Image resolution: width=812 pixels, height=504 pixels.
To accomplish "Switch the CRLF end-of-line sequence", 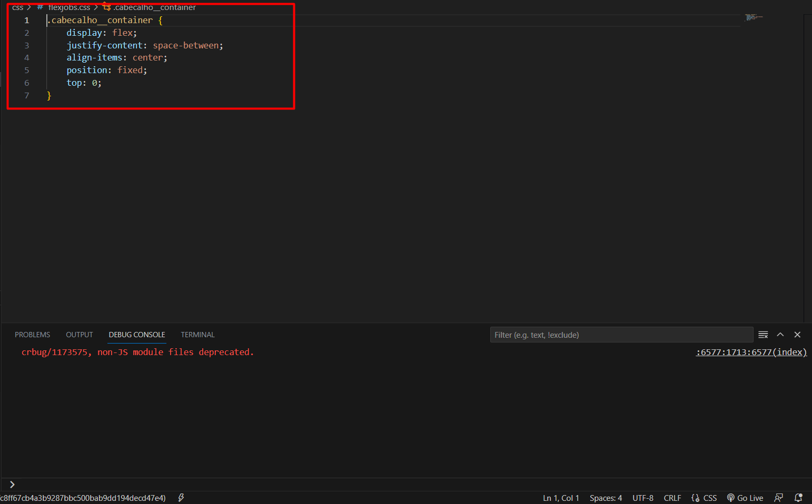I will [672, 498].
